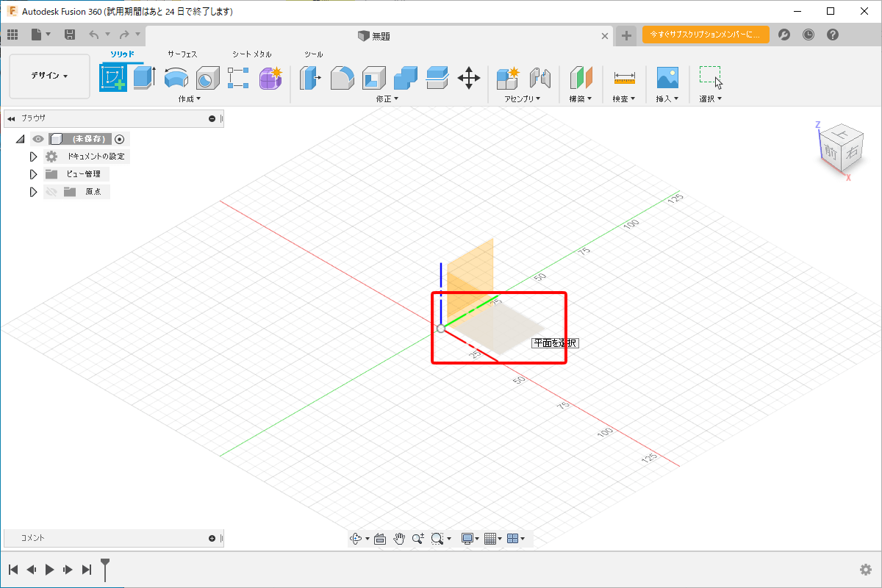Redo the last action
This screenshot has height=588, width=882.
[x=124, y=35]
